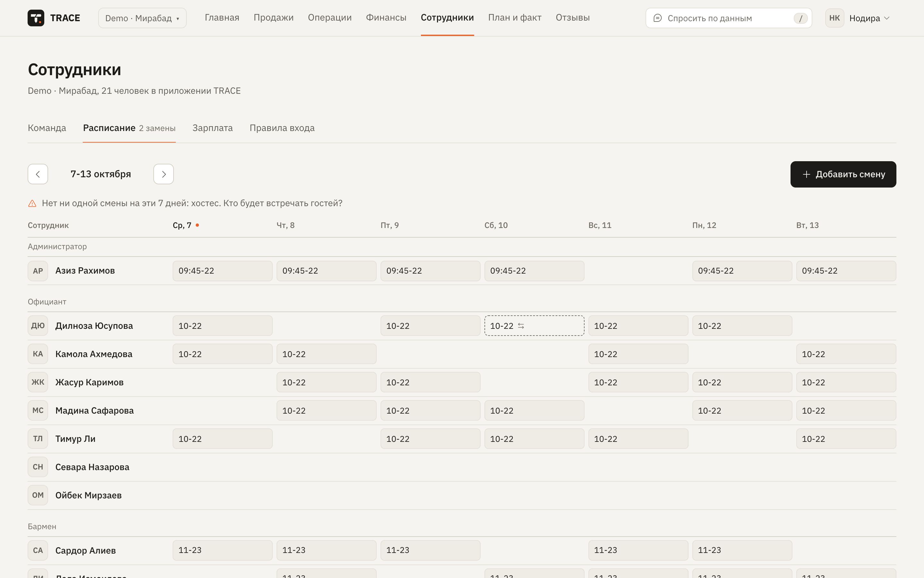
Task: Click the ТЛ avatar badge
Action: click(38, 439)
